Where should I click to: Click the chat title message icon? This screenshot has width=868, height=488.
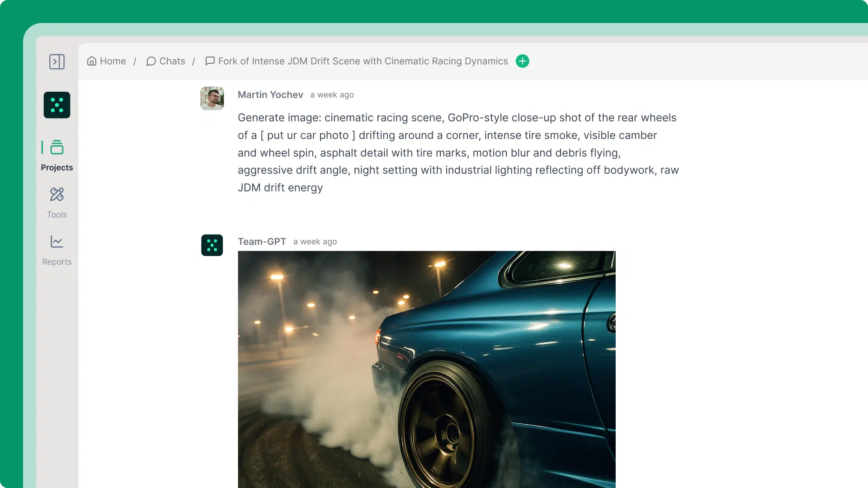[x=210, y=61]
